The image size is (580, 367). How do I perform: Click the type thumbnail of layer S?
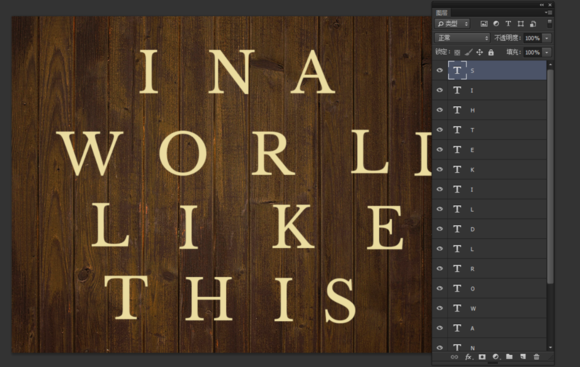pyautogui.click(x=457, y=70)
